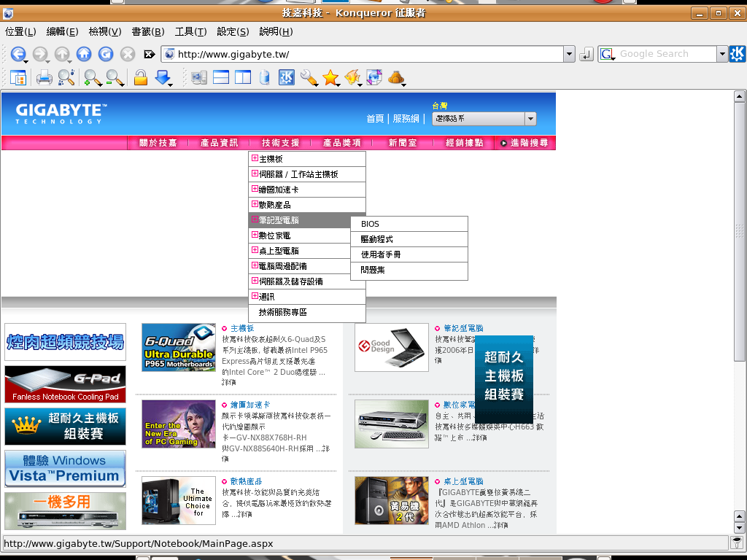Image resolution: width=747 pixels, height=560 pixels.
Task: Open the URL history dropdown arrow
Action: (x=569, y=54)
